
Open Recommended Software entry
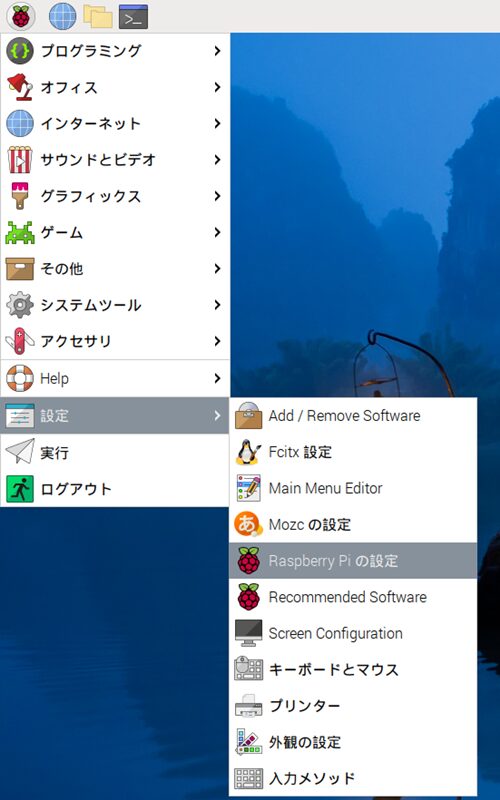click(353, 597)
